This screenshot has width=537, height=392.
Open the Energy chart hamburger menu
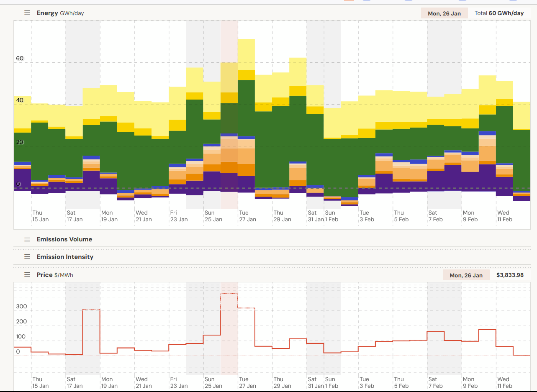pos(27,13)
